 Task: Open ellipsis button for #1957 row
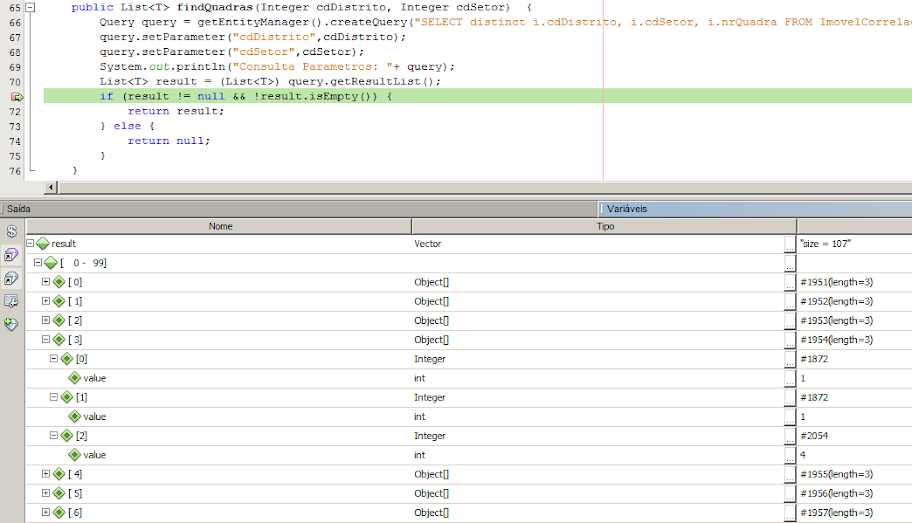(790, 513)
